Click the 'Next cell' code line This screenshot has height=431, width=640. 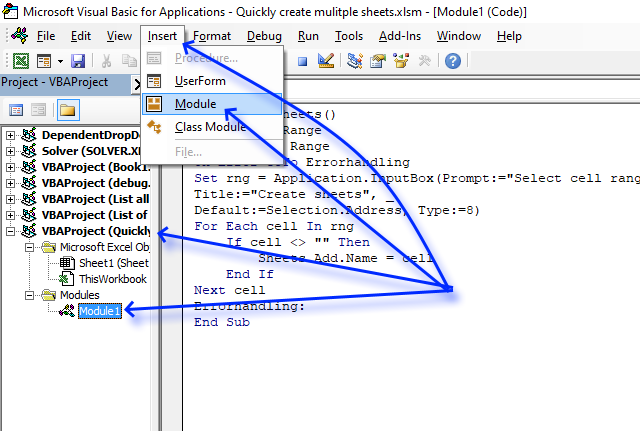[229, 290]
